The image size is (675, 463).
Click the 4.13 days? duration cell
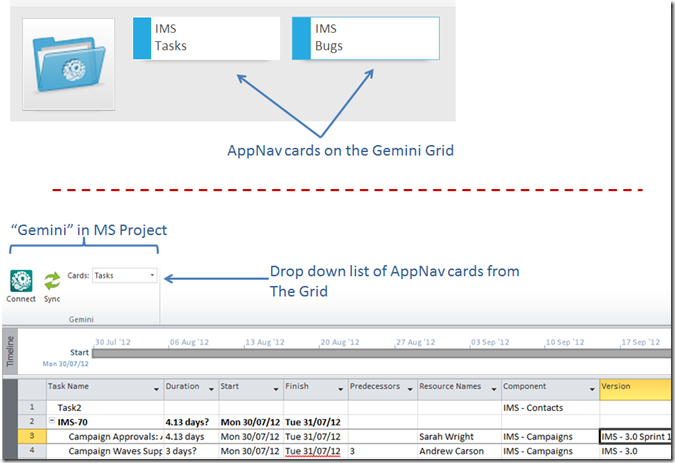coord(191,422)
